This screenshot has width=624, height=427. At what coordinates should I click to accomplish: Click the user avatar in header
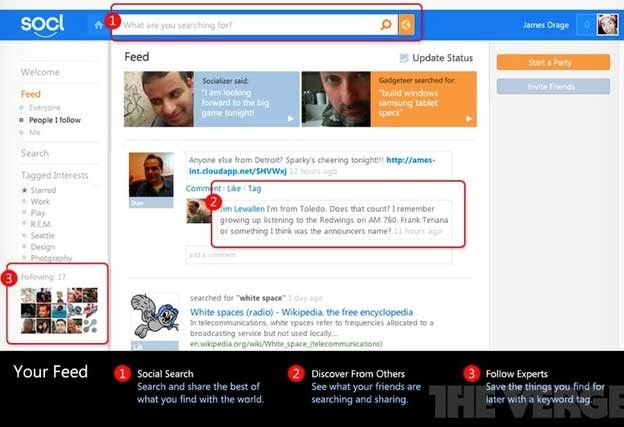click(x=607, y=25)
